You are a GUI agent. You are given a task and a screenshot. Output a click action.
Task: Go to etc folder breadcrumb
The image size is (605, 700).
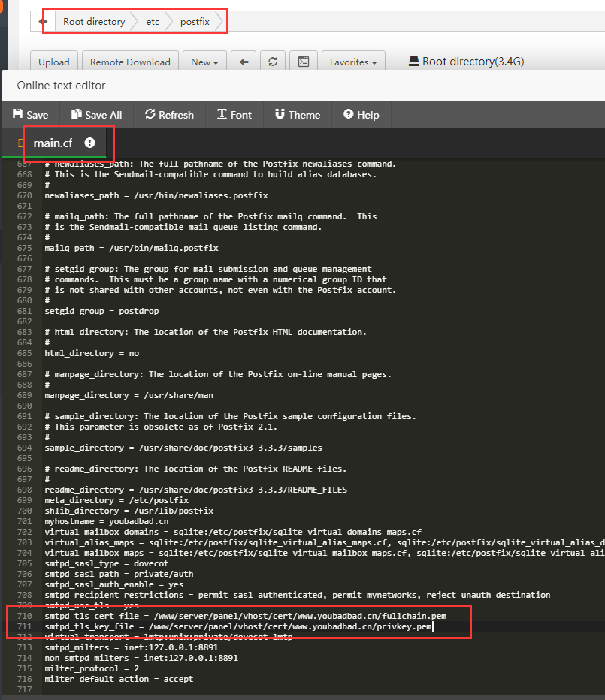tap(153, 22)
